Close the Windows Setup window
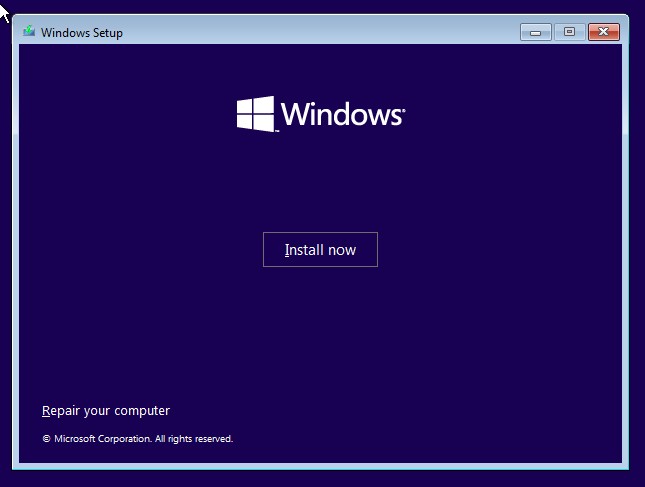Screen dimensions: 645x487 (x=603, y=32)
